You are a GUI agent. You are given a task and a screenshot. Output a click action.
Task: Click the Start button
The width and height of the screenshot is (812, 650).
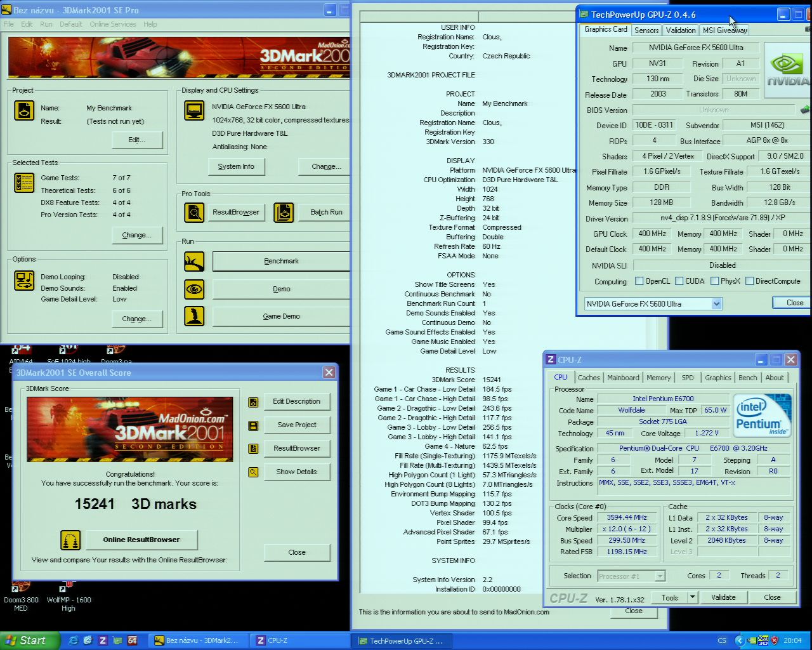(30, 640)
